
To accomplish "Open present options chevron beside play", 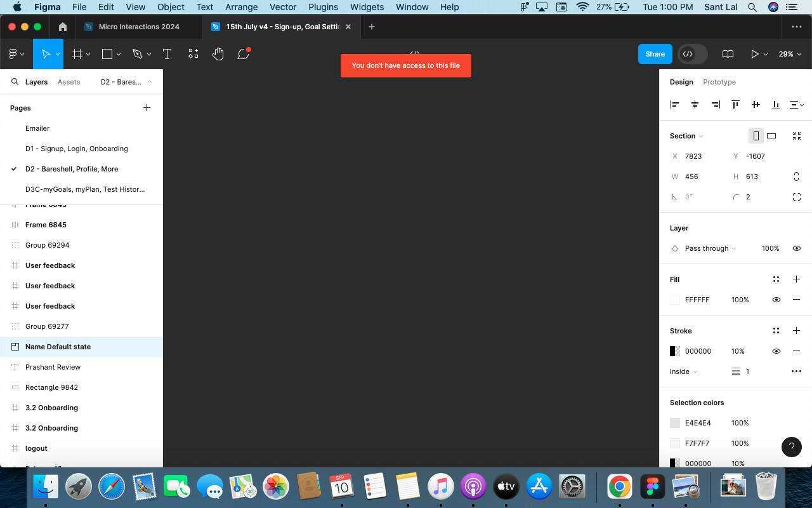I will coord(766,55).
